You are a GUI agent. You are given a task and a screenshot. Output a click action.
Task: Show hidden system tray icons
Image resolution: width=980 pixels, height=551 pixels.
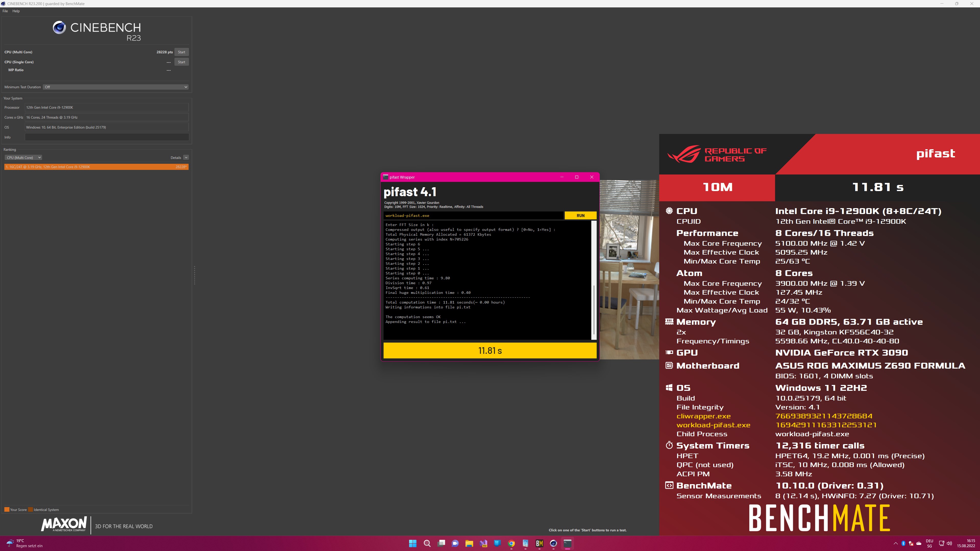(896, 543)
